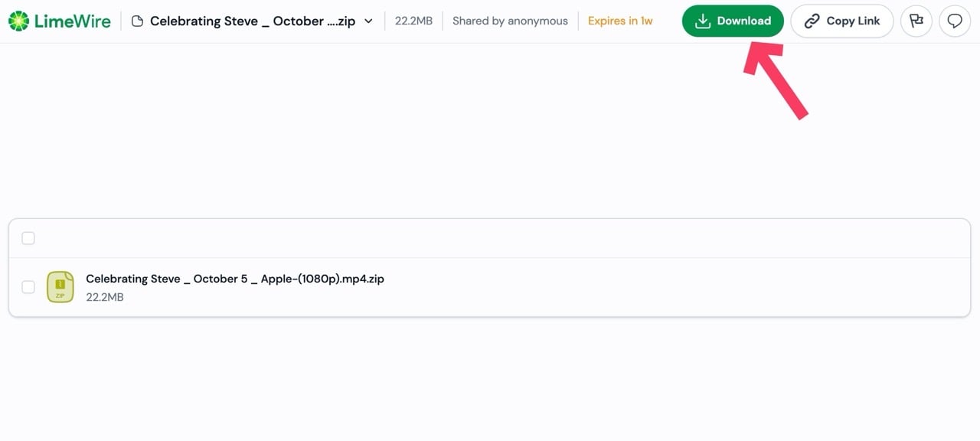
Task: Click the document icon beside the header file name
Action: click(x=138, y=21)
